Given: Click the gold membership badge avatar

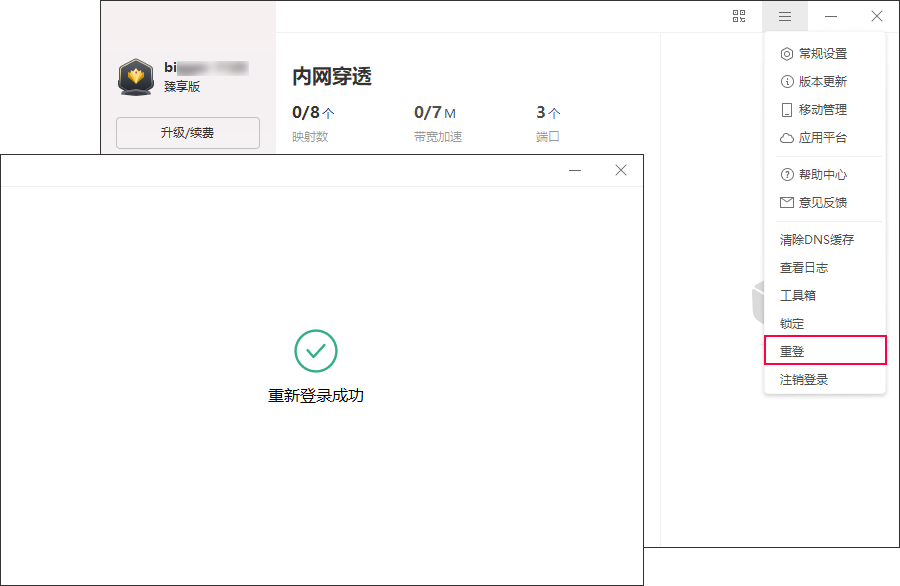Looking at the screenshot, I should 135,77.
